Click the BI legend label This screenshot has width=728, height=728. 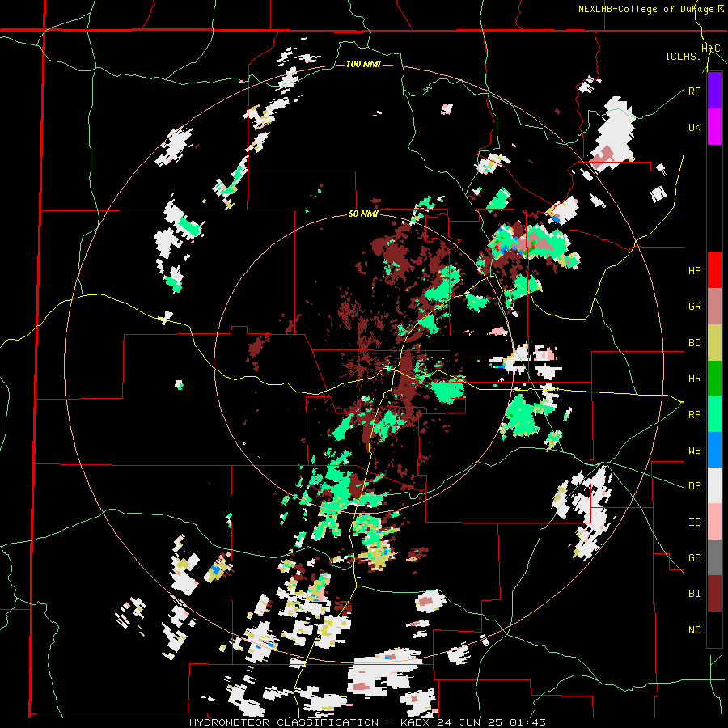(694, 594)
